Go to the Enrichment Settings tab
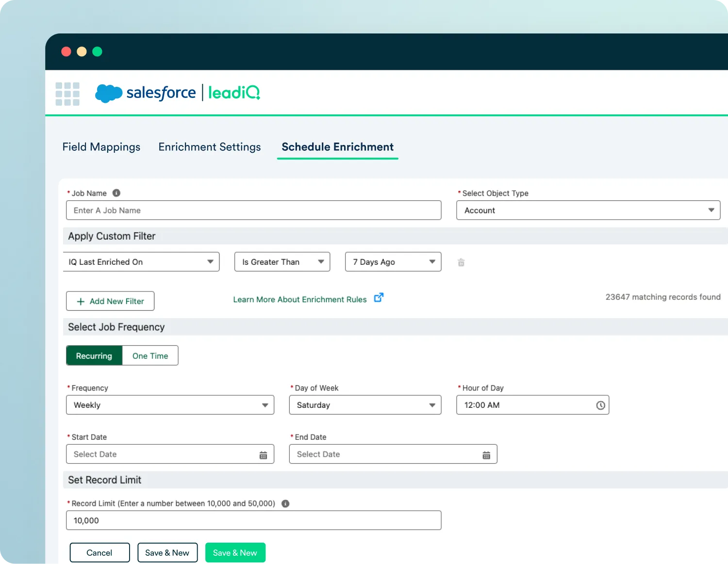This screenshot has width=728, height=564. click(x=210, y=147)
